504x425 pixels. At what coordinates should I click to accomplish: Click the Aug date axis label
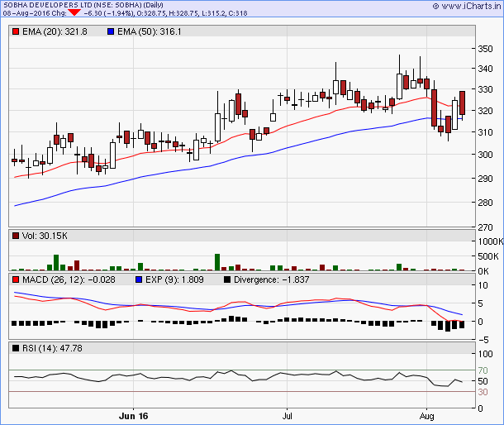426,416
